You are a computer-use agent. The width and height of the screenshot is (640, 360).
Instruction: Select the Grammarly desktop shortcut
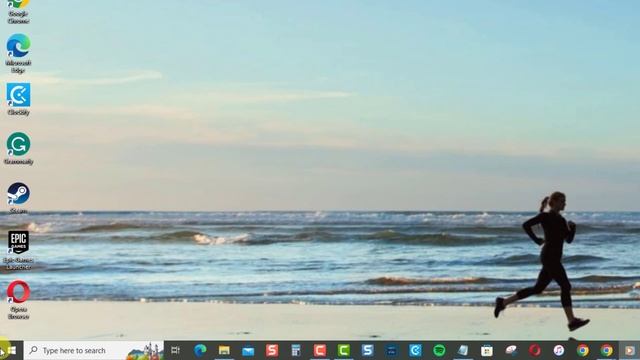click(x=18, y=149)
